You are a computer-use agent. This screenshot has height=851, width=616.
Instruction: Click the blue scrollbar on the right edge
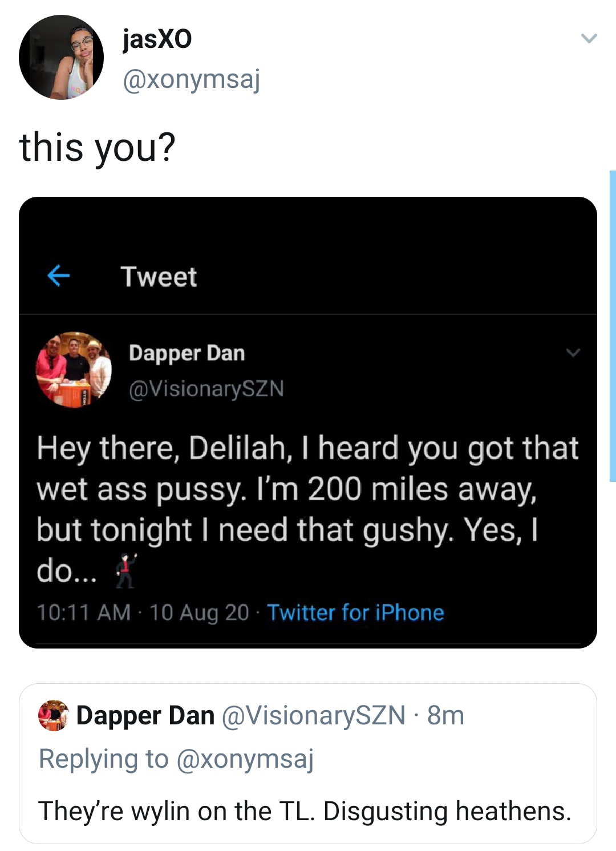[612, 325]
